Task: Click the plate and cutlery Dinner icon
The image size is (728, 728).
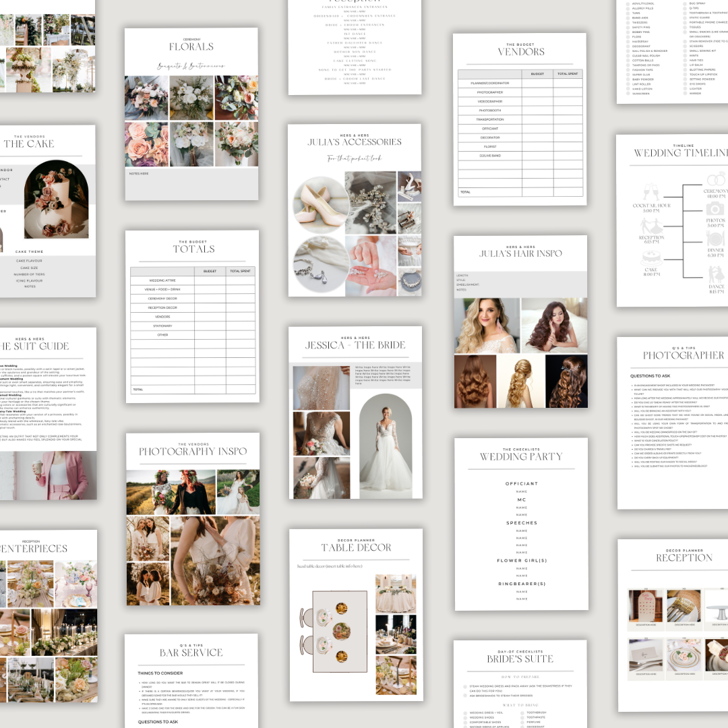Action: pyautogui.click(x=715, y=239)
